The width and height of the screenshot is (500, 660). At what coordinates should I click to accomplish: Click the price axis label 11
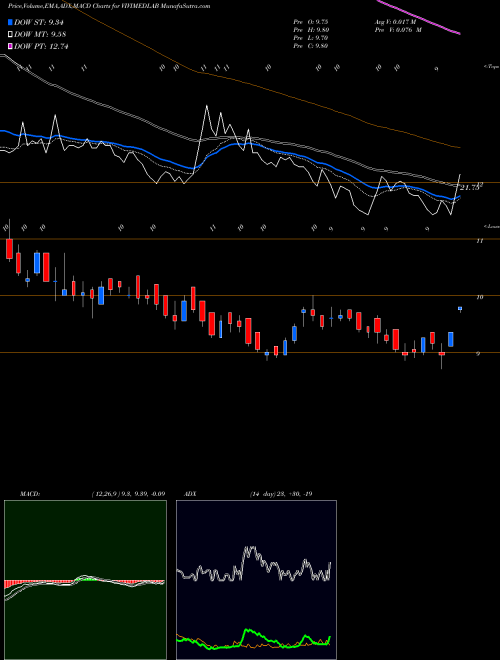479,241
